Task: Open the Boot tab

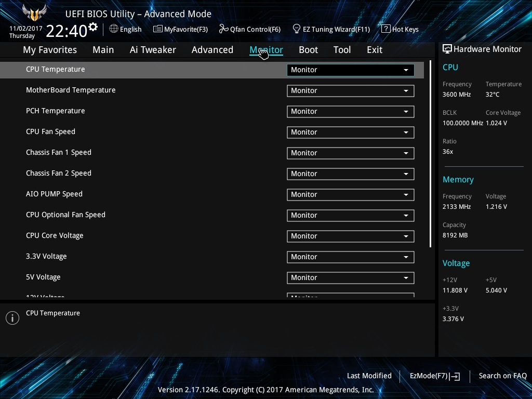Action: click(x=309, y=49)
